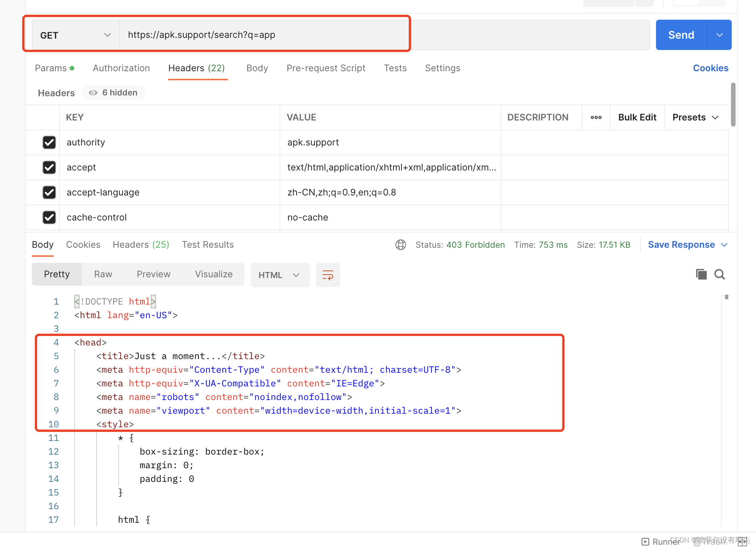756x547 pixels.
Task: Expand the Send button arrow menu
Action: 719,35
